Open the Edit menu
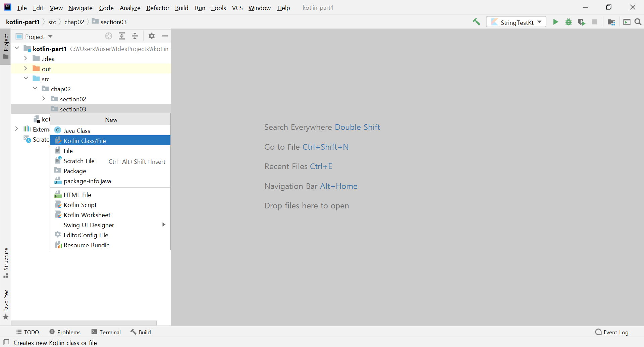644x347 pixels. pos(38,8)
